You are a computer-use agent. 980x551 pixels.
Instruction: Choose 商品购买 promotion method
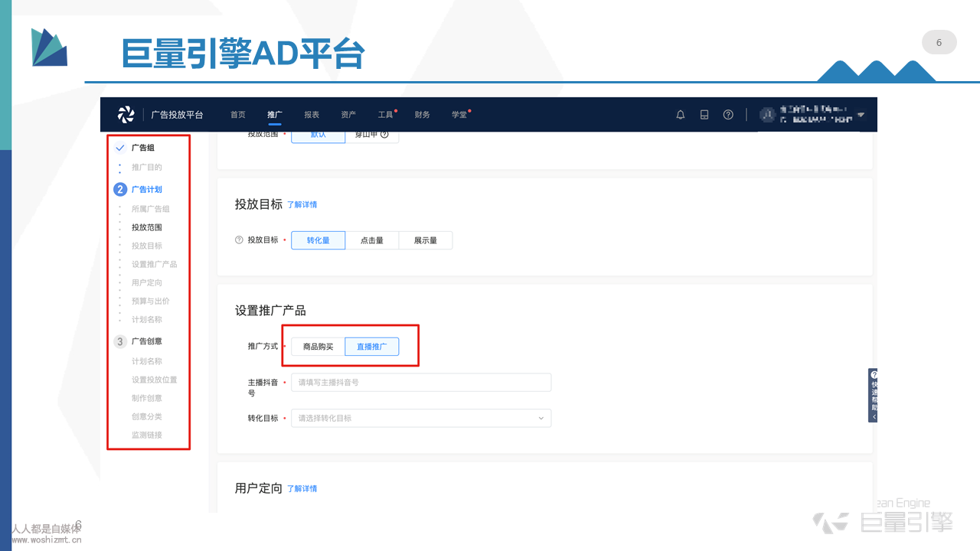tap(318, 347)
